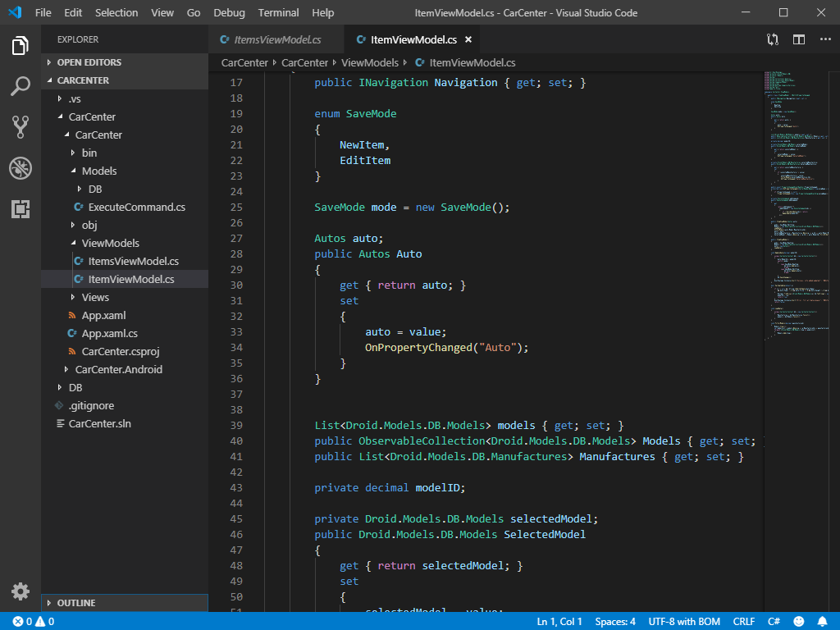The height and width of the screenshot is (630, 840).
Task: Expand the OPEN EDITORS section
Action: [89, 62]
